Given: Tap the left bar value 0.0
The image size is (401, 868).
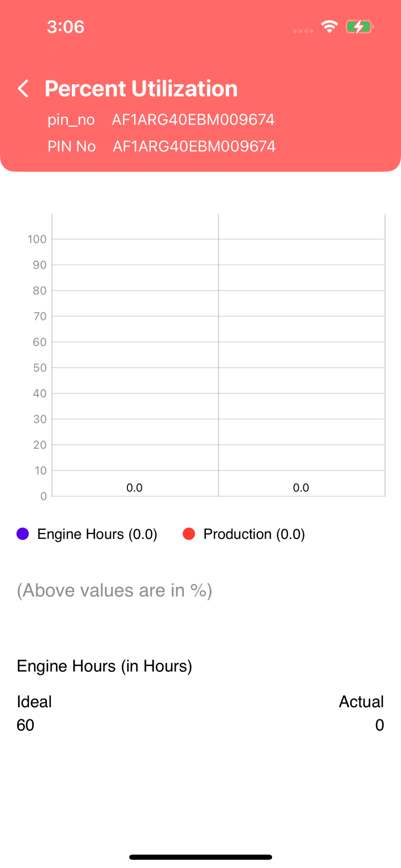Looking at the screenshot, I should [x=134, y=488].
